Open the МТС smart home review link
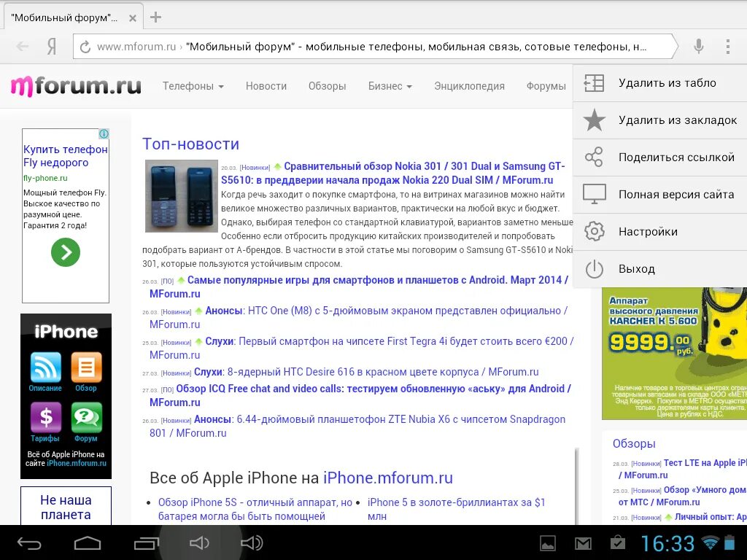This screenshot has width=747, height=560. click(x=683, y=496)
